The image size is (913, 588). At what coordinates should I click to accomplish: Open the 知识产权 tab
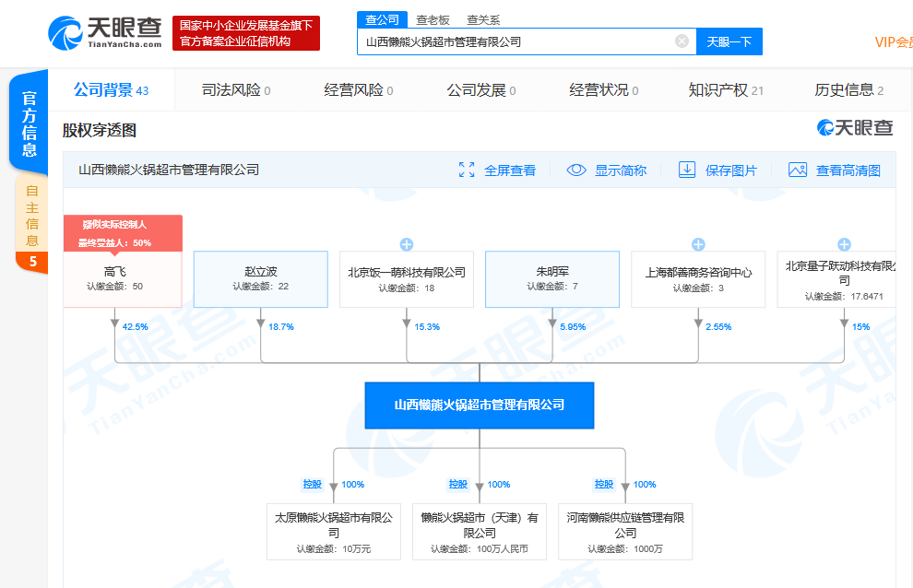726,90
